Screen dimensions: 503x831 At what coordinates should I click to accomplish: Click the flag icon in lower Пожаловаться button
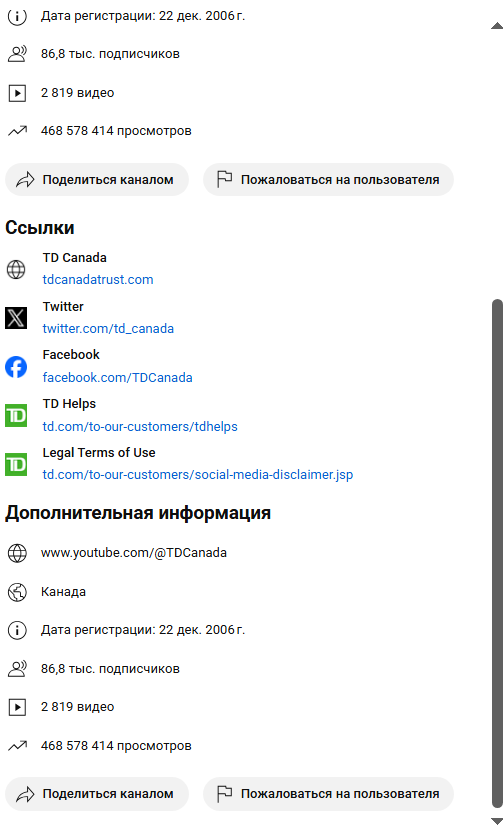tap(225, 793)
